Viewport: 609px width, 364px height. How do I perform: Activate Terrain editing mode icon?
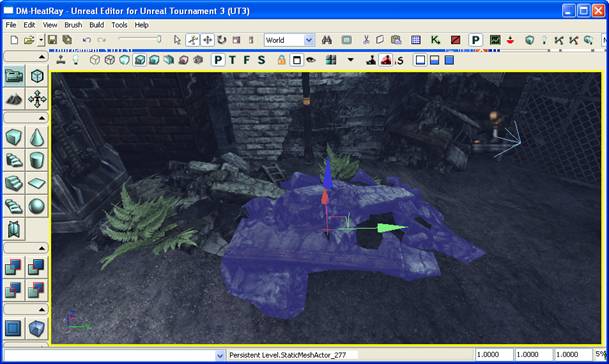(14, 99)
